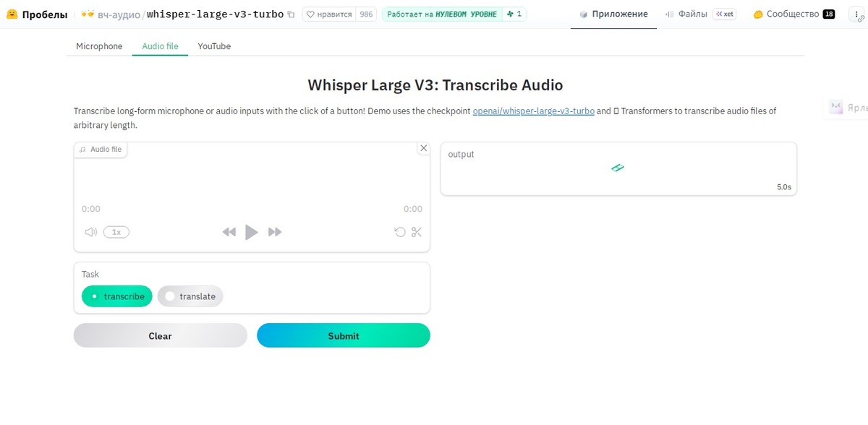The image size is (868, 425).
Task: Open the Пробелы spaces link
Action: click(45, 14)
